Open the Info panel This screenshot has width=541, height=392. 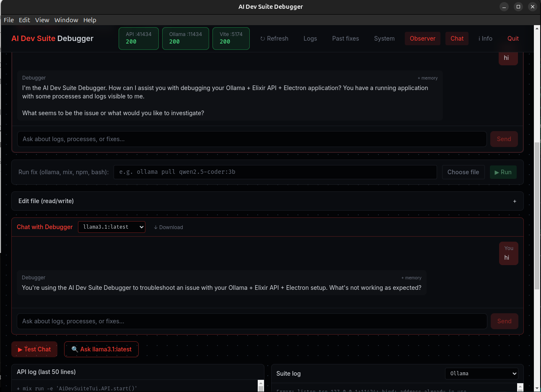pyautogui.click(x=485, y=39)
